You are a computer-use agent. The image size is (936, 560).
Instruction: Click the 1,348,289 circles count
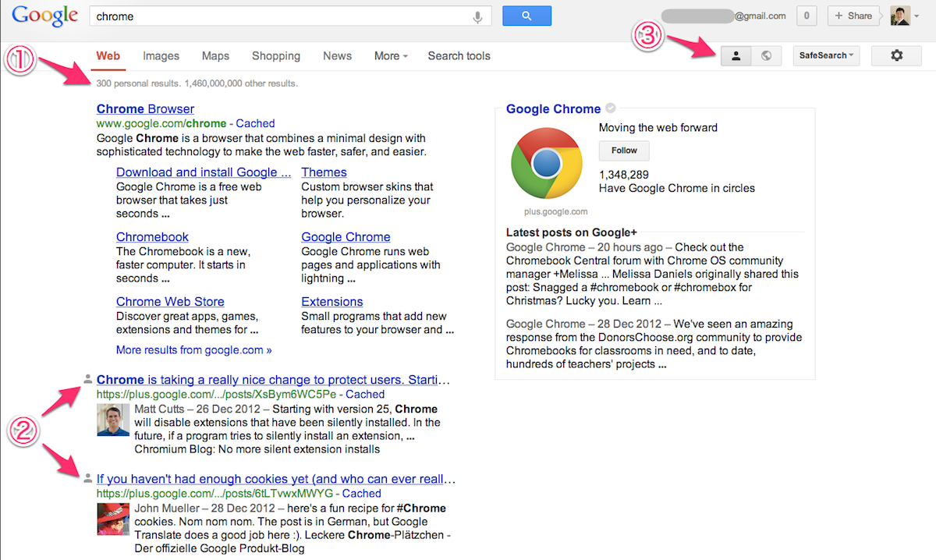624,175
